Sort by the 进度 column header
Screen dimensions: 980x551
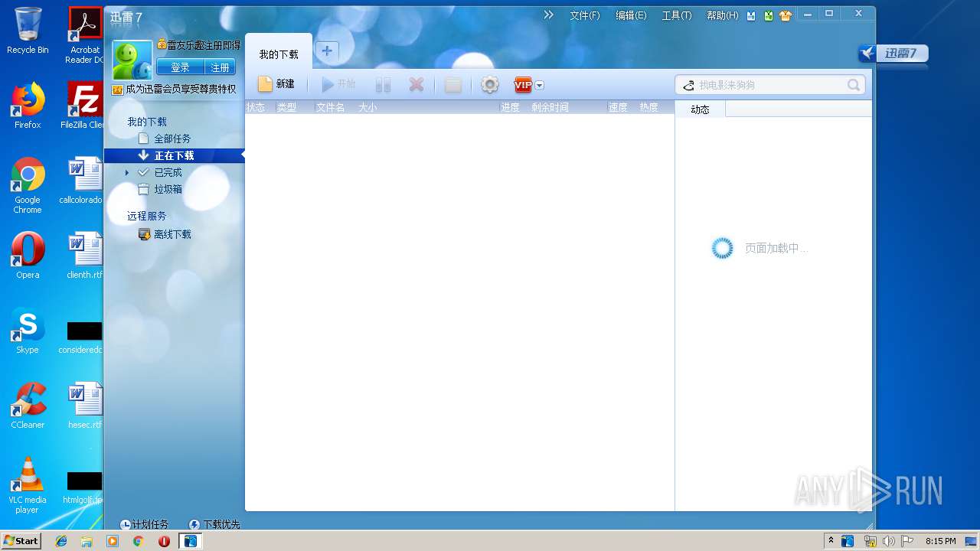pyautogui.click(x=510, y=107)
